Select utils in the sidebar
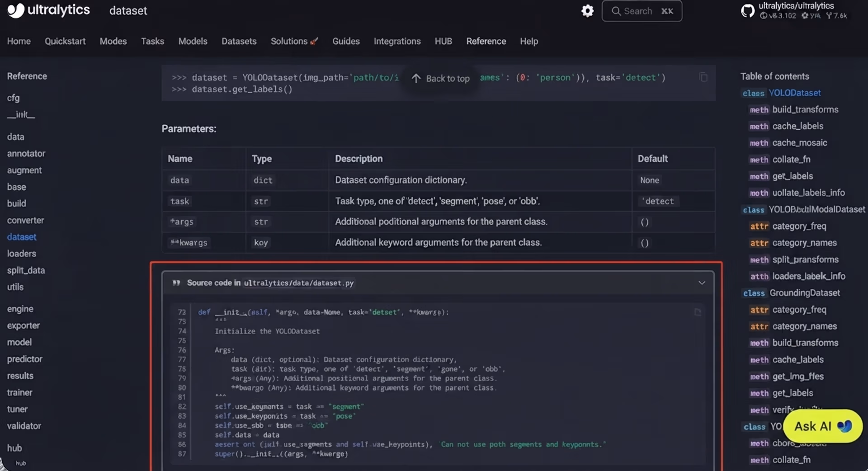 pyautogui.click(x=15, y=287)
